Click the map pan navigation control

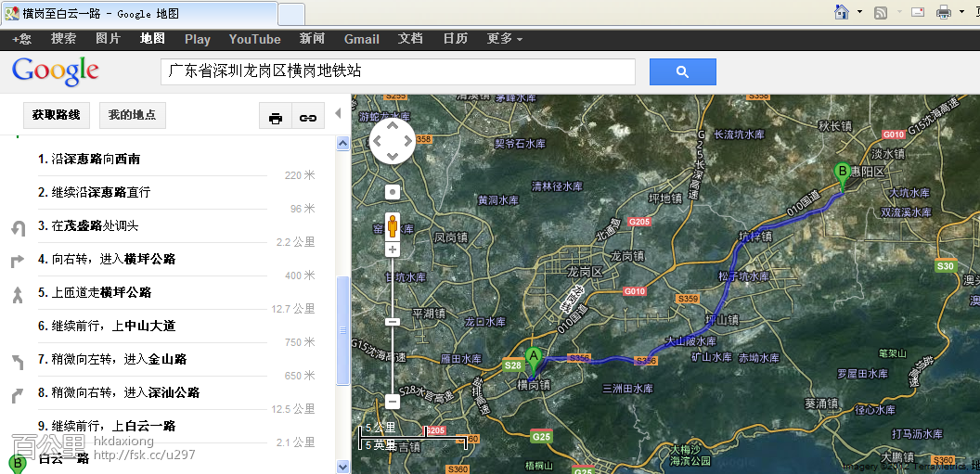(x=393, y=142)
